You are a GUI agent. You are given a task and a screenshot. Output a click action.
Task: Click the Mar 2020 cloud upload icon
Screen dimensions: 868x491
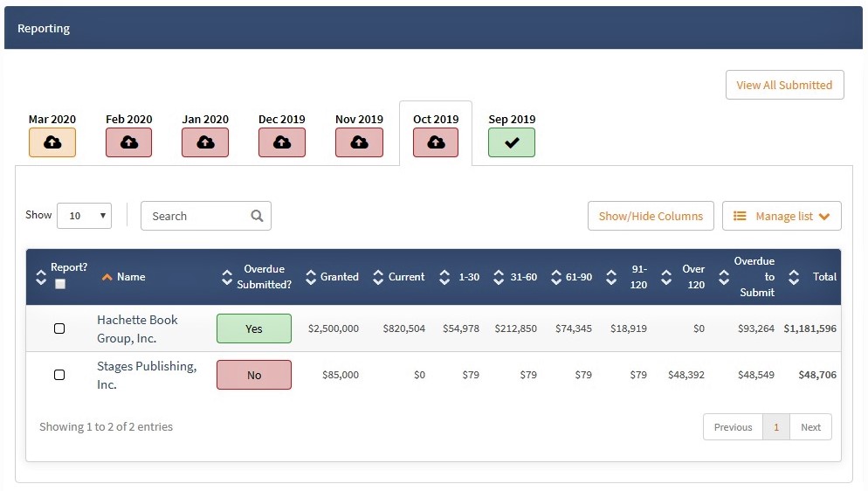click(x=52, y=142)
